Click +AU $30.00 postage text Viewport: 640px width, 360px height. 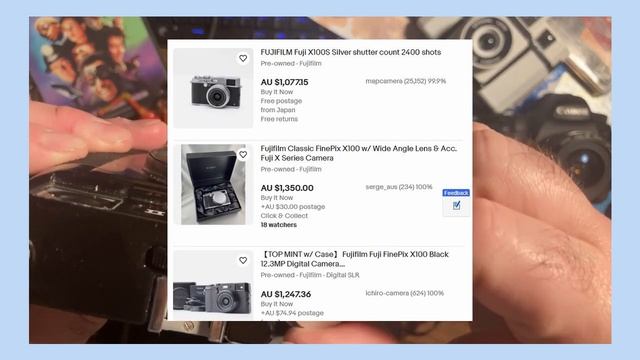293,207
